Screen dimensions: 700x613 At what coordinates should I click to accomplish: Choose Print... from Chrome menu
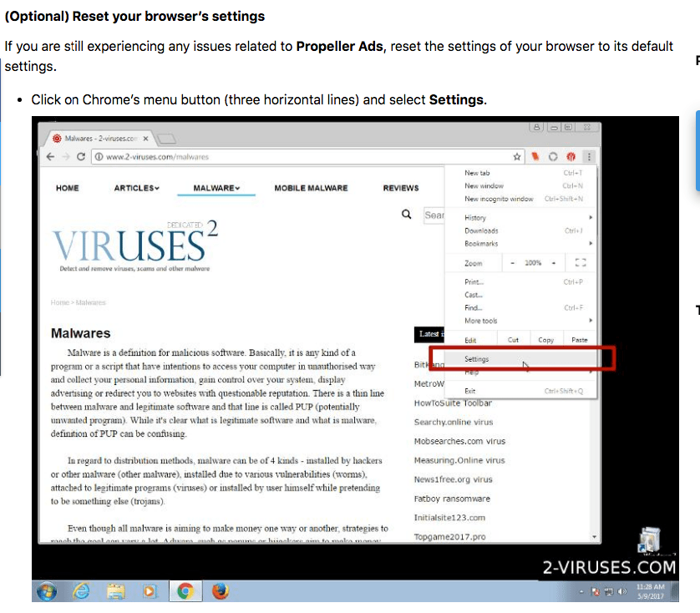520,281
